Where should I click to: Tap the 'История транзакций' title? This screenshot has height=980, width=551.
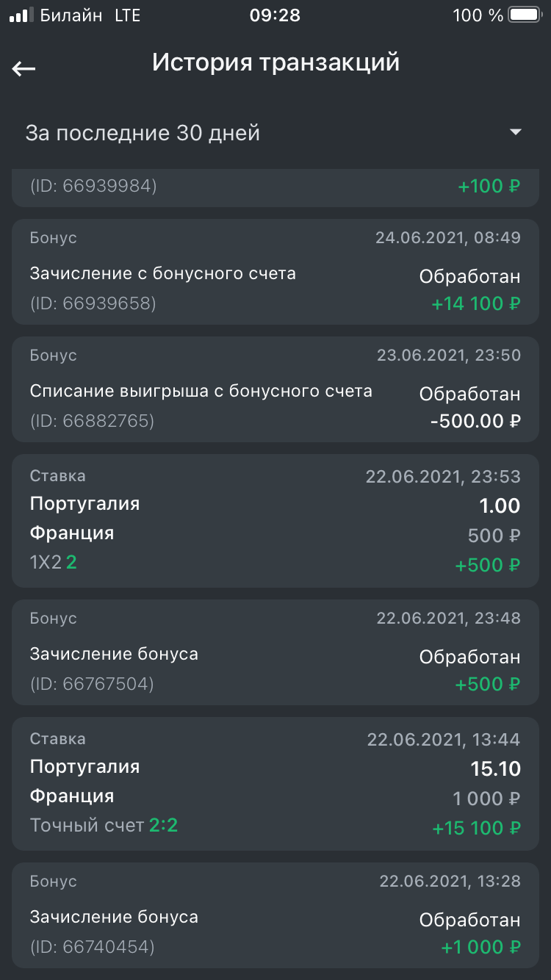(x=275, y=63)
